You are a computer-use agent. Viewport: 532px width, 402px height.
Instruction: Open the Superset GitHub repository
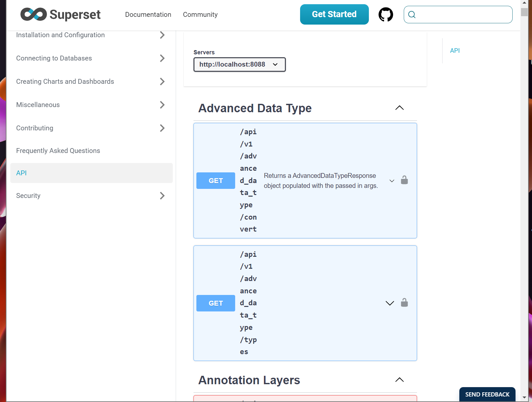(x=386, y=14)
